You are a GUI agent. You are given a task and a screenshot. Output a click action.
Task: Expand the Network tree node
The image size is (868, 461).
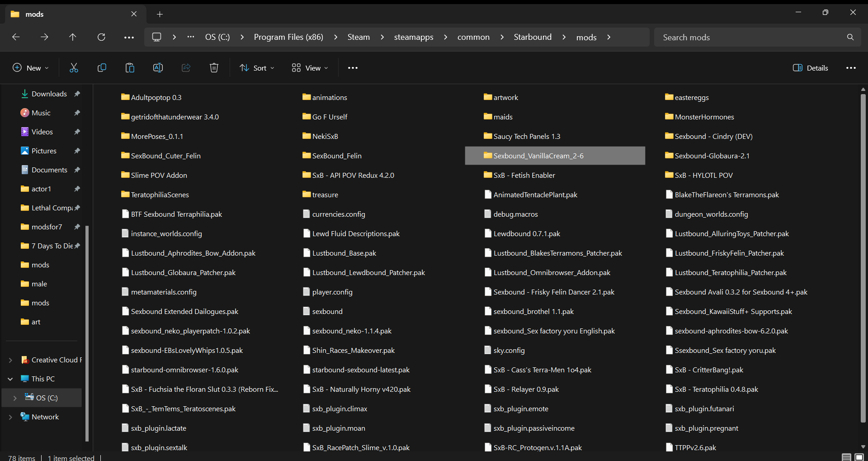click(x=10, y=417)
